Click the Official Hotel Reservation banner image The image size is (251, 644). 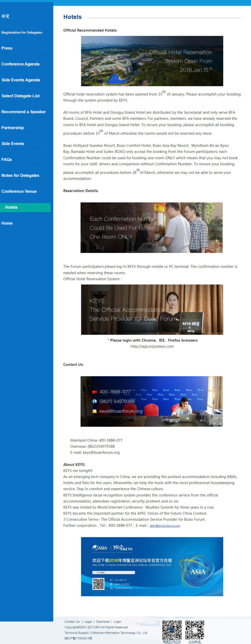[x=152, y=61]
